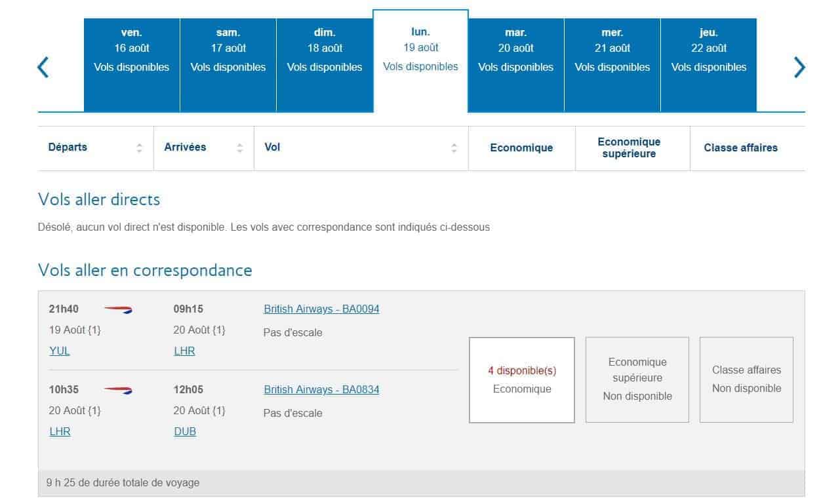The width and height of the screenshot is (840, 504).
Task: Click Classe affaires Non disponible box
Action: pos(746,380)
